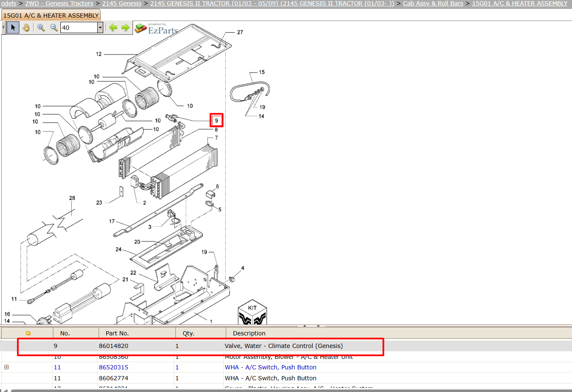Image resolution: width=572 pixels, height=392 pixels.
Task: Click the notes icon in the table header
Action: click(28, 333)
